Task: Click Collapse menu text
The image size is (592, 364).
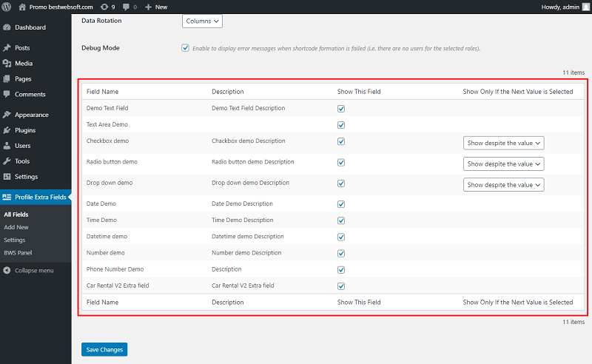Action: 34,270
